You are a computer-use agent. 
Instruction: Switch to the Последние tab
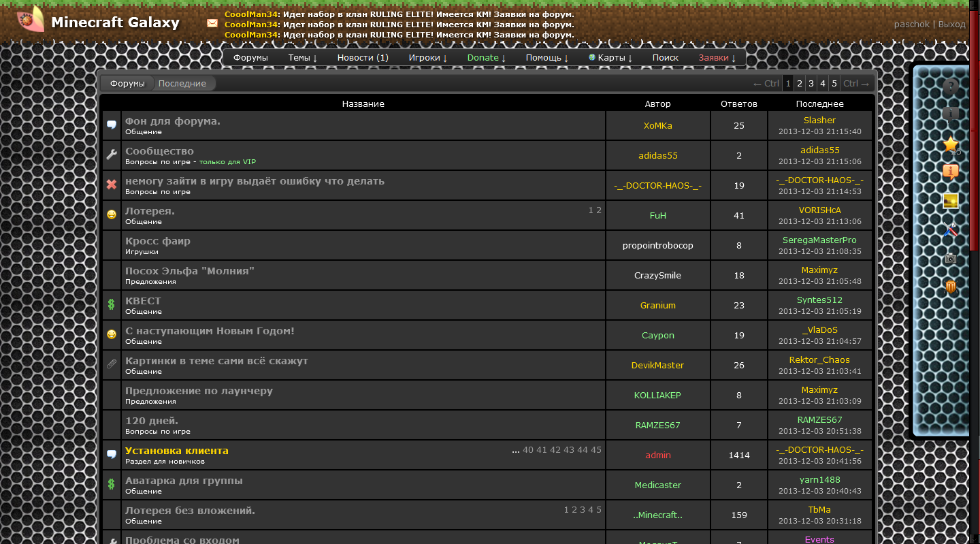click(182, 83)
